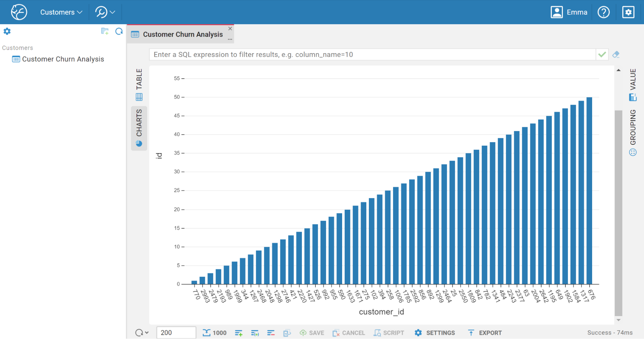Open the navigator settings gear

tap(7, 31)
